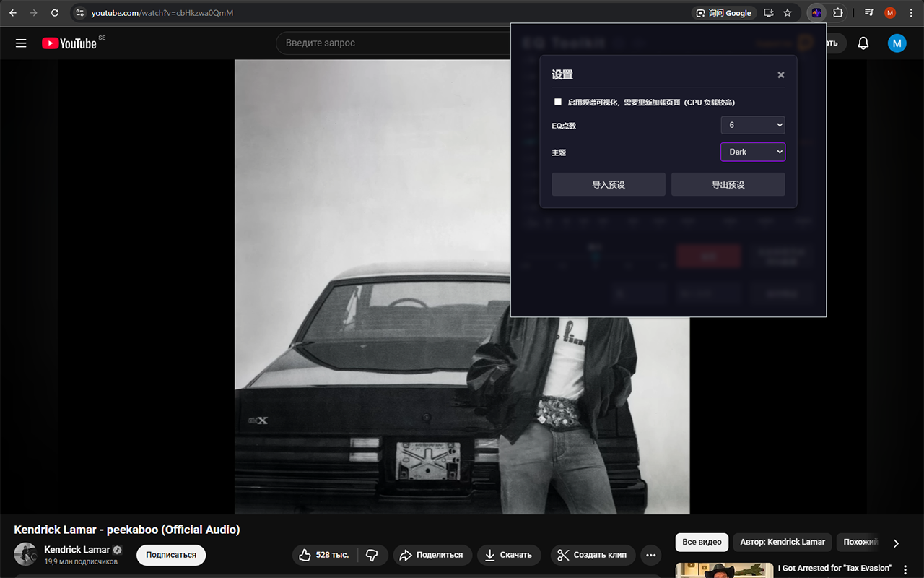
Task: Open the Chrome three-dot menu
Action: pyautogui.click(x=910, y=13)
